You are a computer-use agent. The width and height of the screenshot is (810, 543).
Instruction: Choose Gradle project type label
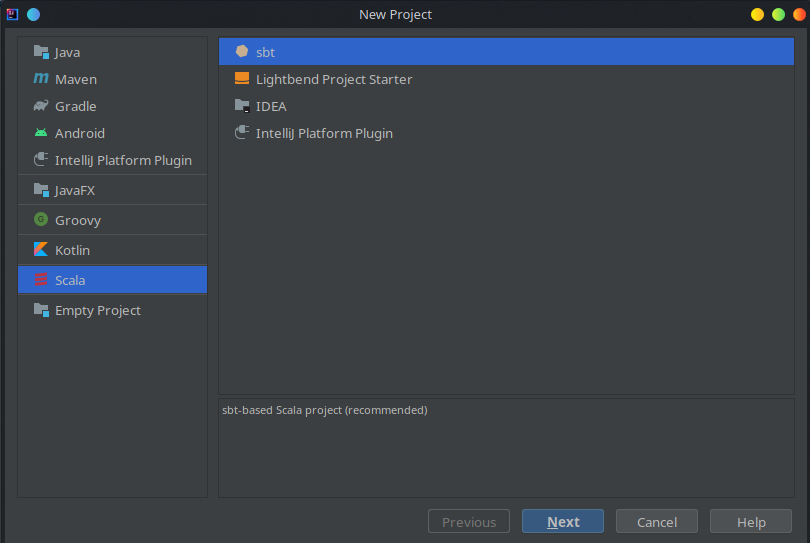[x=75, y=106]
